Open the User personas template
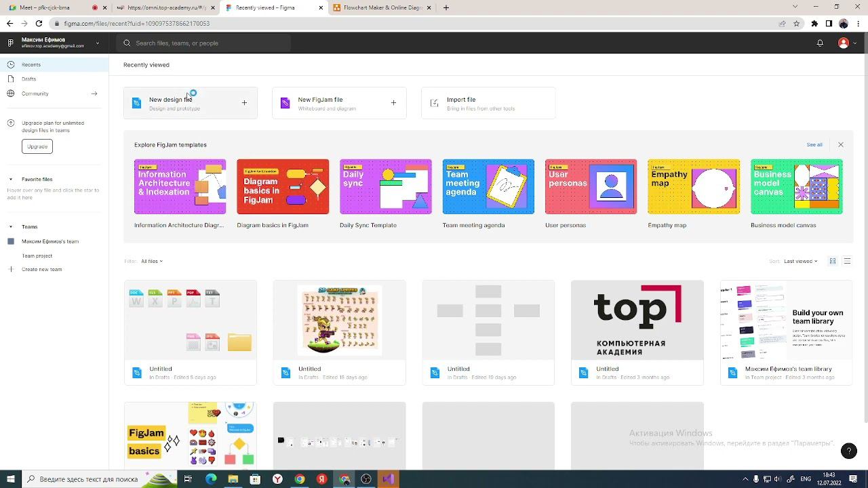 point(591,187)
